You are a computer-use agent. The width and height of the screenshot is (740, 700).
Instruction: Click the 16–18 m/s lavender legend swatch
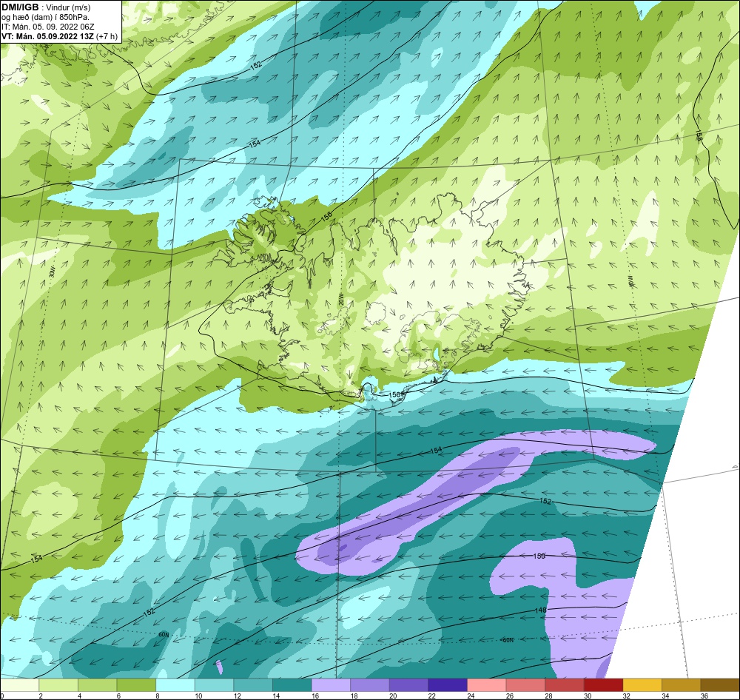(x=331, y=685)
